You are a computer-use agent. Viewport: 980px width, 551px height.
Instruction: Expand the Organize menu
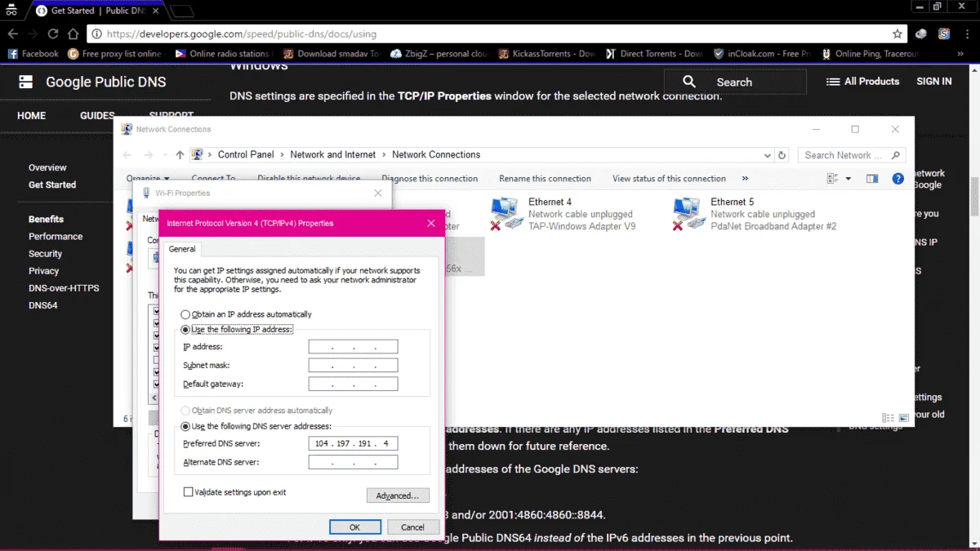(x=148, y=179)
